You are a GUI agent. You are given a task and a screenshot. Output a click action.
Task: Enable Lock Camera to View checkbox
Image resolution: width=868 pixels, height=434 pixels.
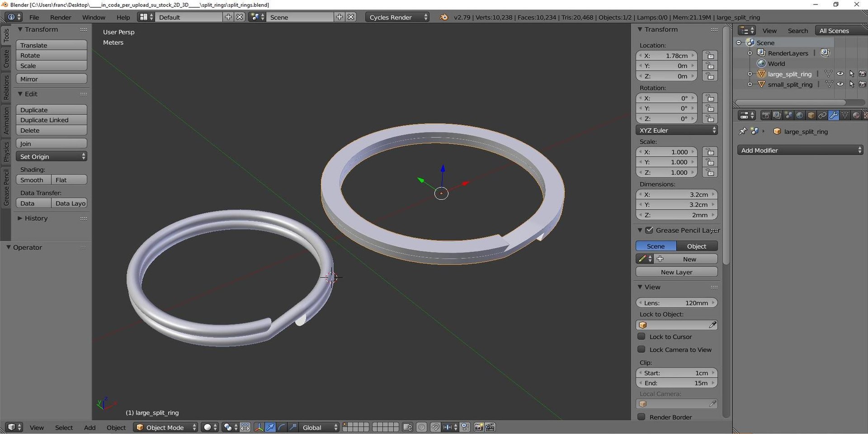(x=641, y=349)
